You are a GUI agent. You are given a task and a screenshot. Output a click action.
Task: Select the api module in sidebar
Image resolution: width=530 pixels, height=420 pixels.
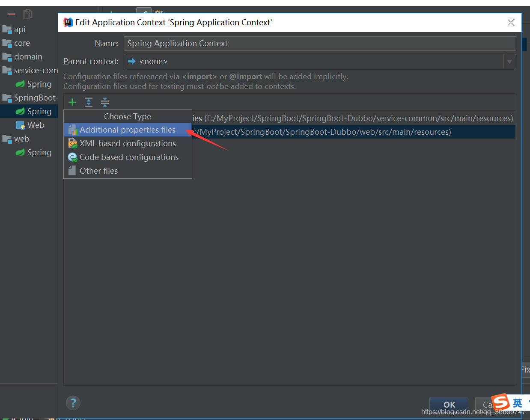tap(19, 29)
